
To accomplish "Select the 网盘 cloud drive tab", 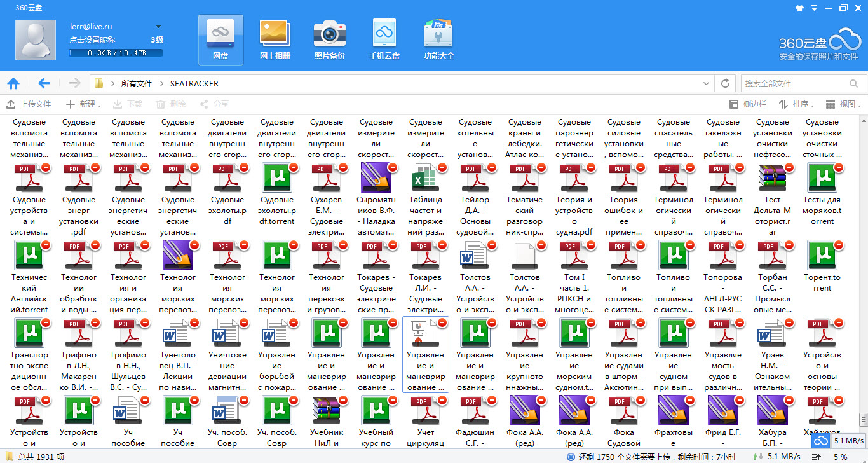I will click(220, 39).
